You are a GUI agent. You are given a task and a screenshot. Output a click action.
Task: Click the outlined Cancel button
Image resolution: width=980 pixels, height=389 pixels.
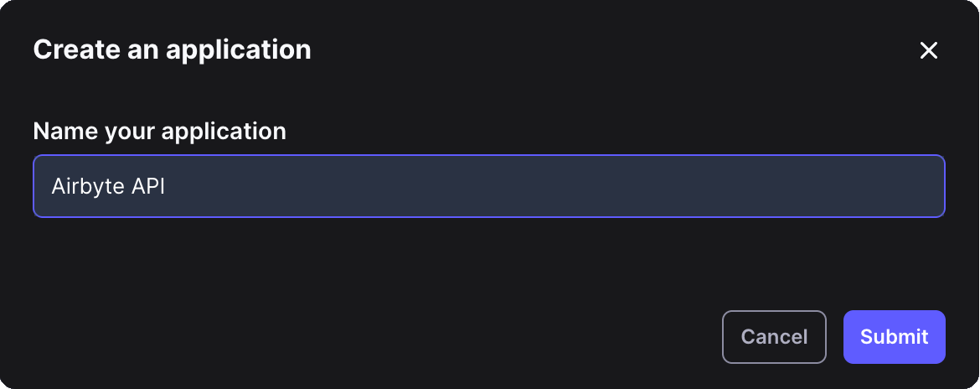point(774,337)
